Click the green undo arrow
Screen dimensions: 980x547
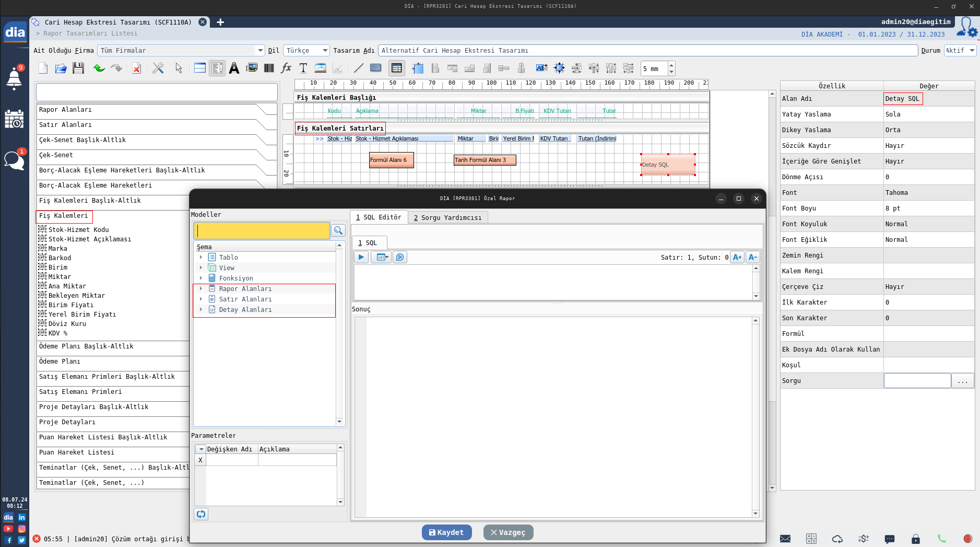point(99,68)
